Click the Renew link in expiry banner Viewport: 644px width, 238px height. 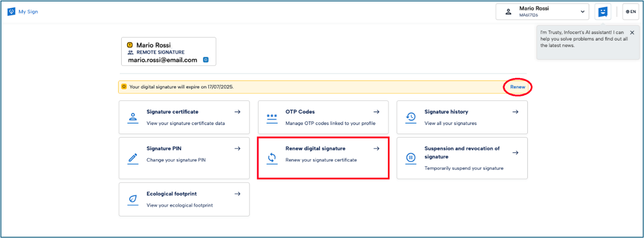pos(517,87)
